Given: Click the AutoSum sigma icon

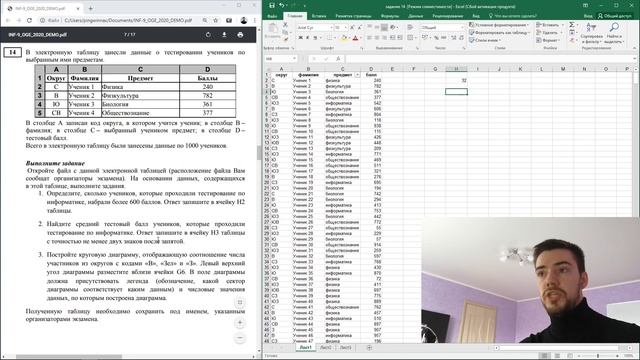Looking at the screenshot, I should pos(572,25).
